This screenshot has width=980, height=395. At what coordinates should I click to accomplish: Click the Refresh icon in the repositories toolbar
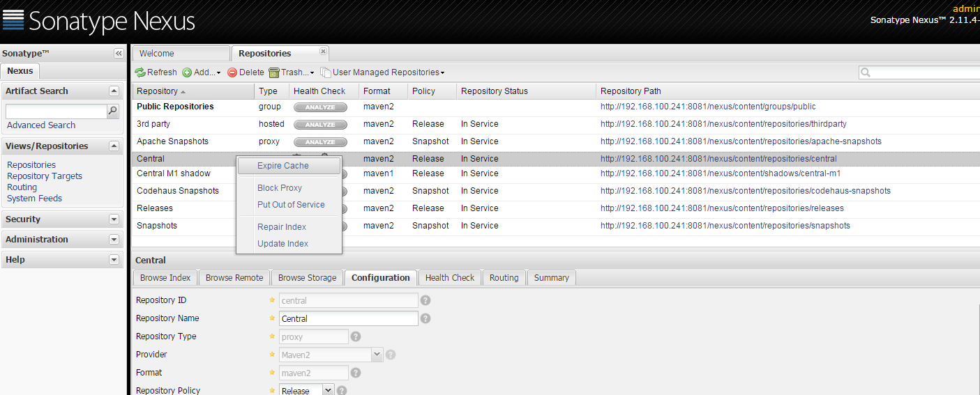point(140,72)
